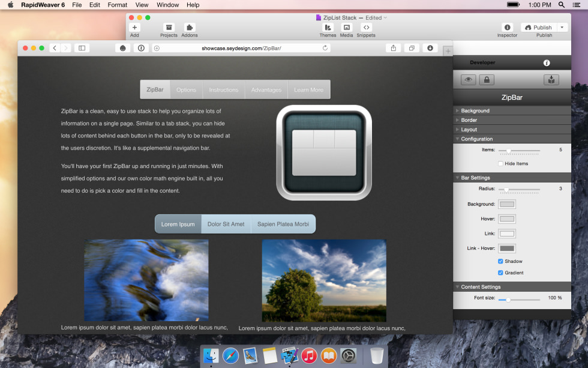Open the Learn More tab
588x368 pixels.
point(308,89)
